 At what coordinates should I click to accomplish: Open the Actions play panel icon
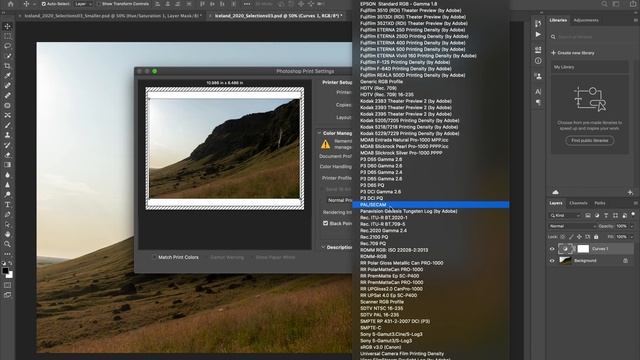click(x=538, y=35)
